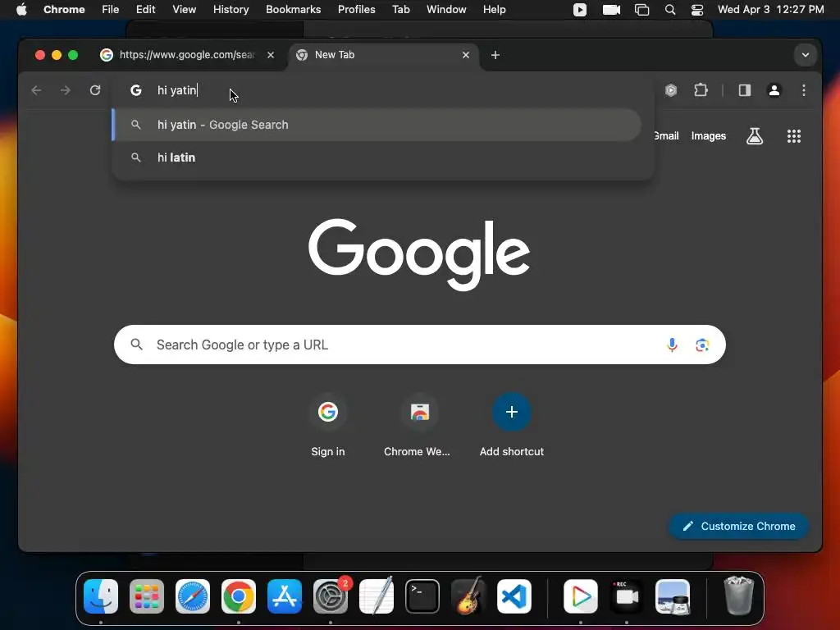
Task: Open the Edit menu
Action: [x=146, y=10]
